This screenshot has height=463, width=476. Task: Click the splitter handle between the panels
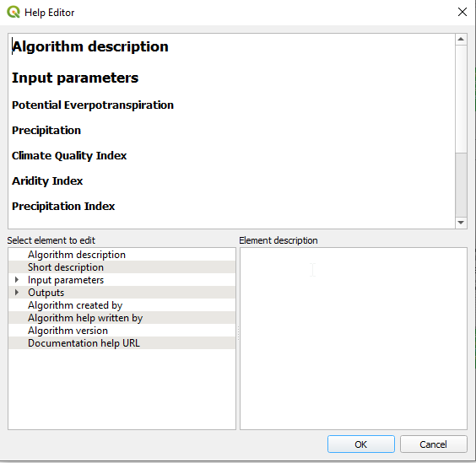click(238, 333)
